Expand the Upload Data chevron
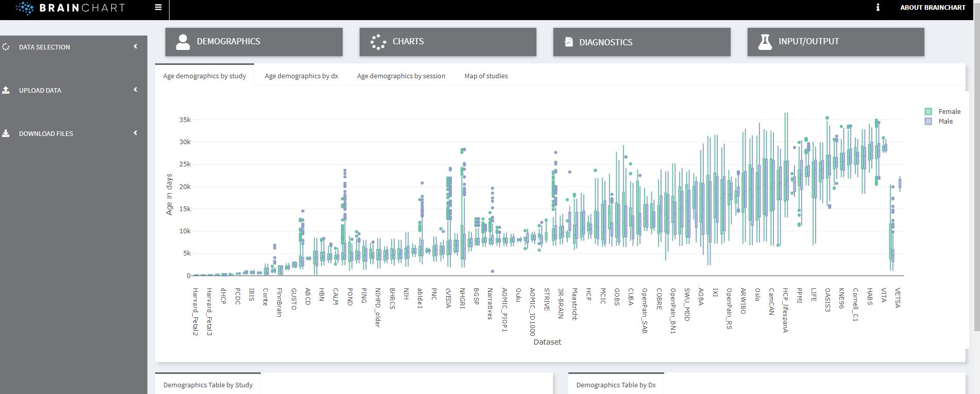Image resolution: width=980 pixels, height=394 pixels. click(x=136, y=90)
